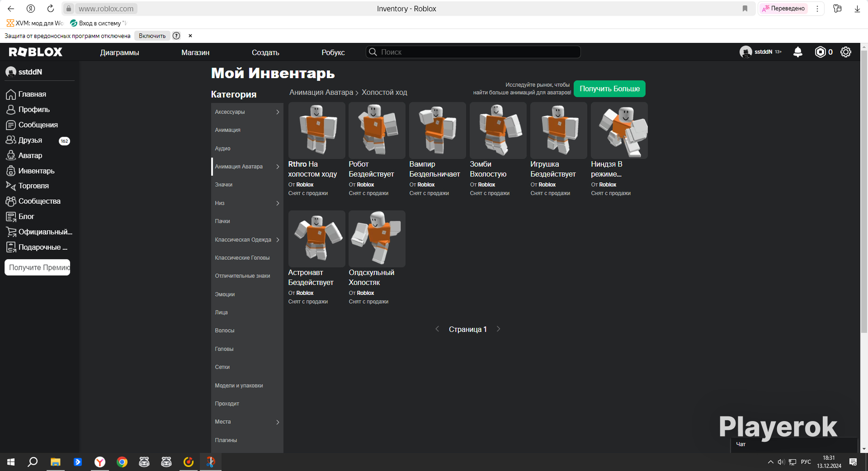Open the sstddN avatar in the top bar
Image resolution: width=868 pixels, height=471 pixels.
(745, 52)
